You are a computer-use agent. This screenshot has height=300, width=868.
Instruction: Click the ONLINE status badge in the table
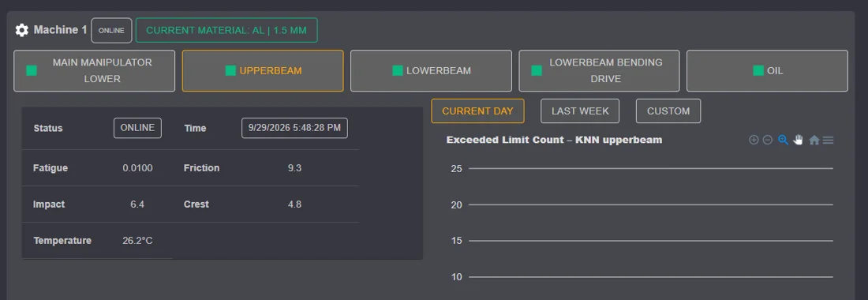pyautogui.click(x=137, y=128)
